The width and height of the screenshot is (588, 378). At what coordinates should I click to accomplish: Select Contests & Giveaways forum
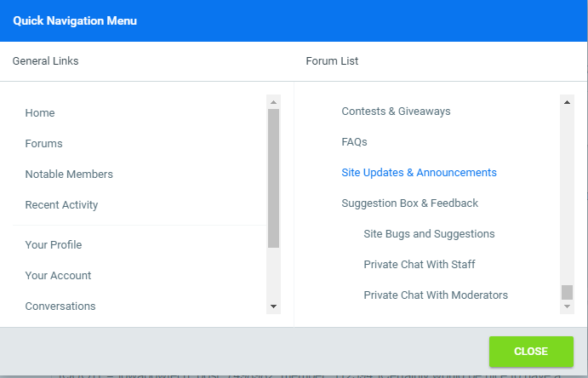(396, 112)
